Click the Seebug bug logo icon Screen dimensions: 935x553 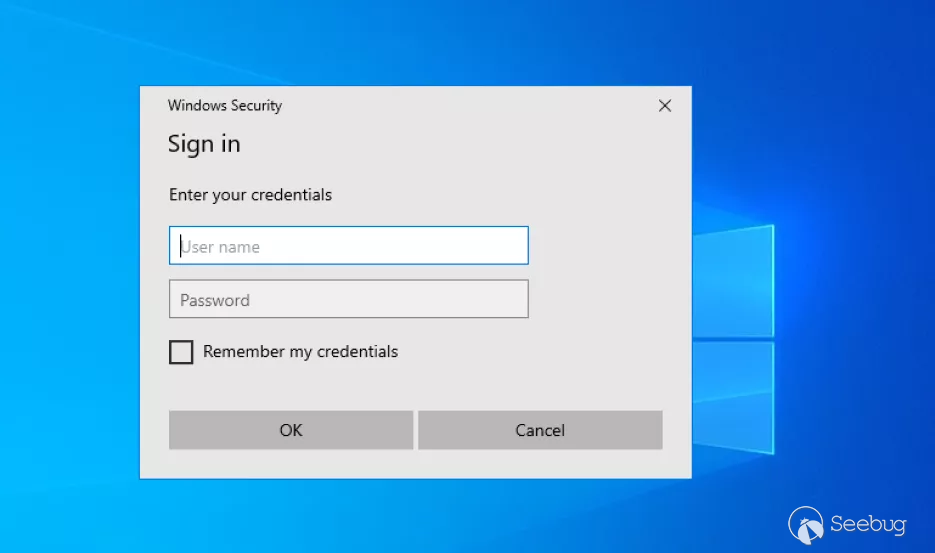(806, 524)
